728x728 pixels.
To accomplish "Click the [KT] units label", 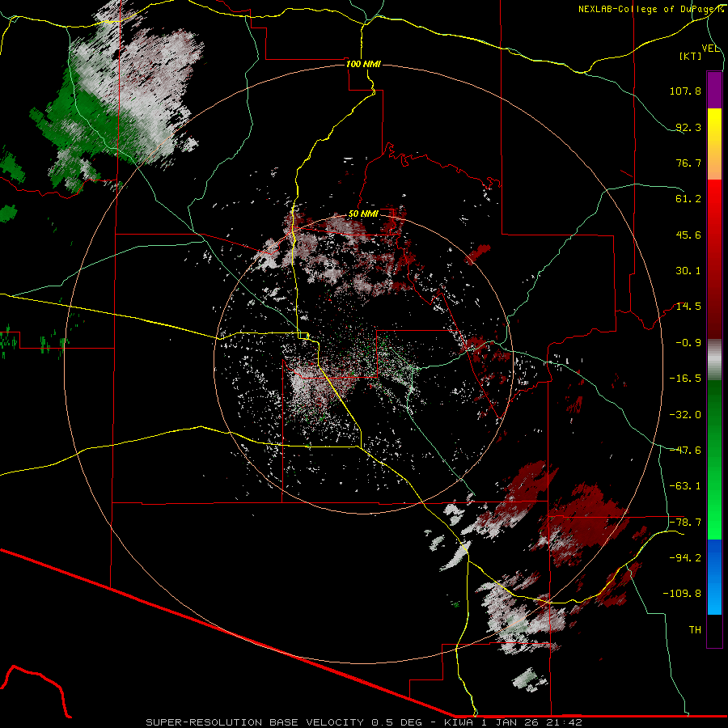I will (691, 56).
